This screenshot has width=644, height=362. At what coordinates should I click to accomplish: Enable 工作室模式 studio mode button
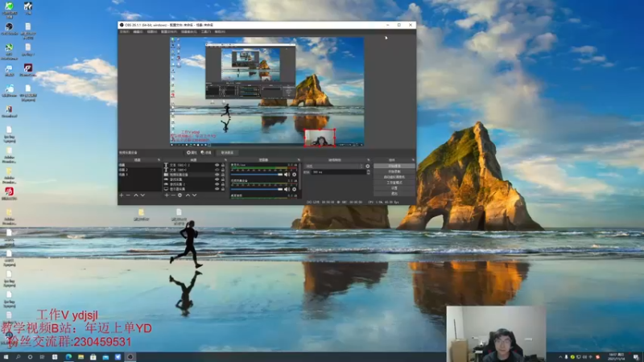pyautogui.click(x=394, y=183)
